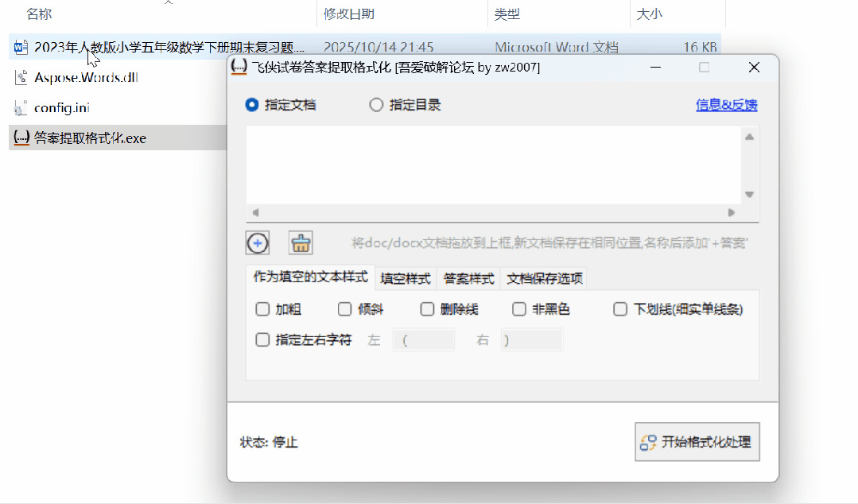Click the 左 character input field
The width and height of the screenshot is (858, 504).
click(x=424, y=339)
